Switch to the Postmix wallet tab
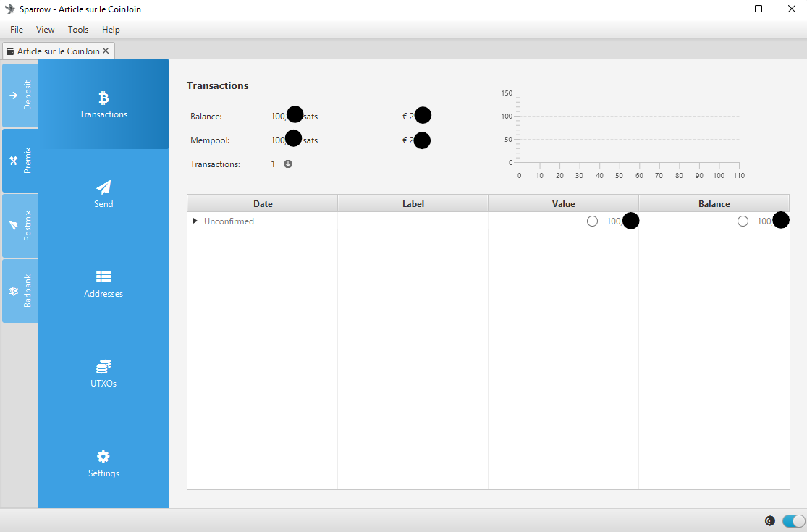Viewport: 807px width, 532px height. (20, 225)
